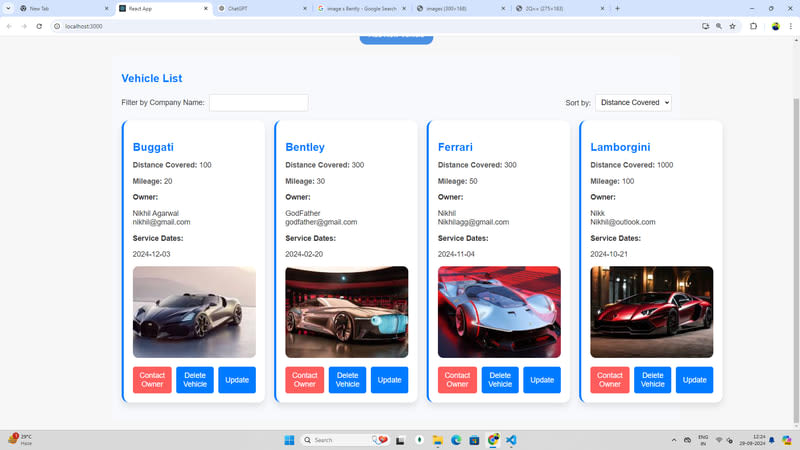This screenshot has height=450, width=800.
Task: Update the Lamborgini vehicle
Action: click(694, 380)
